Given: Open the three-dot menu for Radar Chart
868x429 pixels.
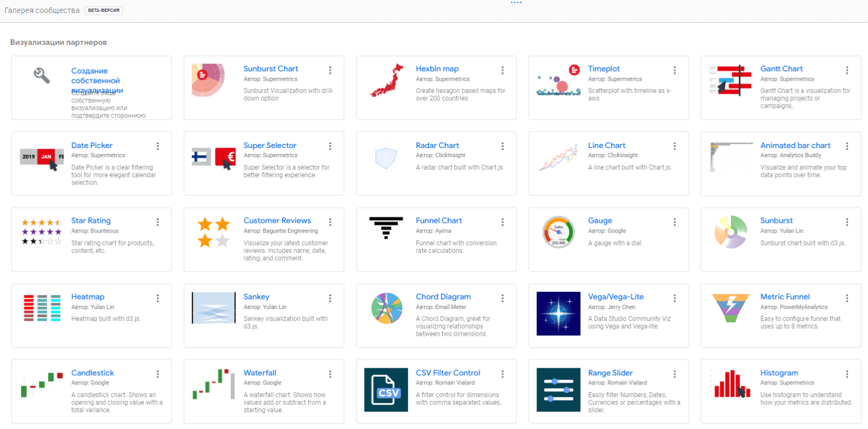Looking at the screenshot, I should pyautogui.click(x=502, y=146).
